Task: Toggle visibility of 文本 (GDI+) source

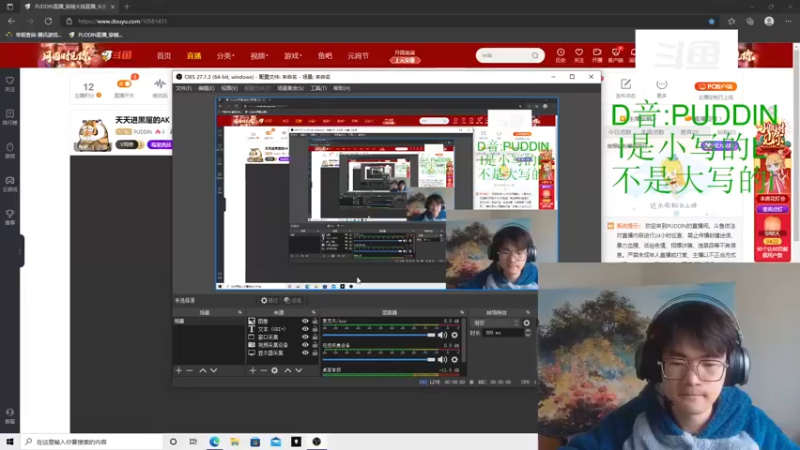Action: (305, 329)
